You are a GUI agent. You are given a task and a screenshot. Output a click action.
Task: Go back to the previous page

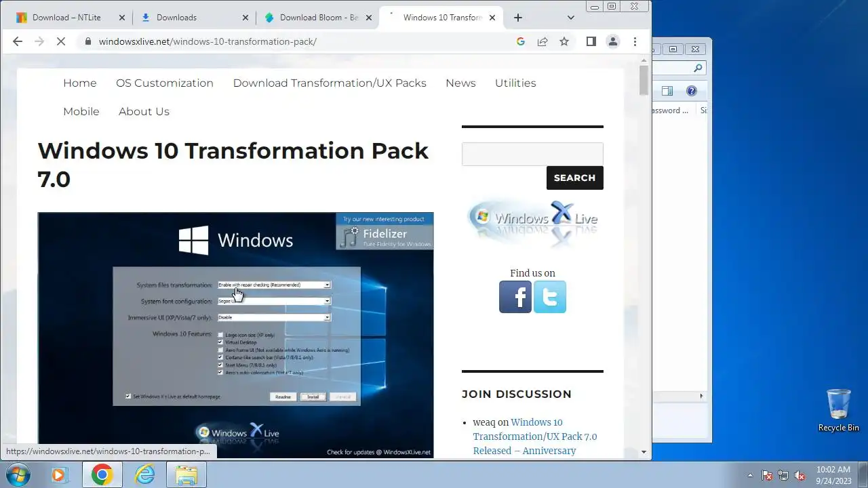coord(18,41)
